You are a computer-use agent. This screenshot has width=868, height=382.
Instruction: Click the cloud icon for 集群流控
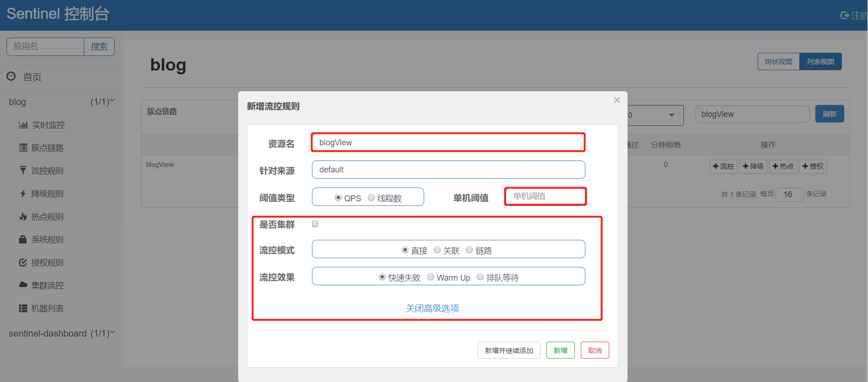point(23,285)
